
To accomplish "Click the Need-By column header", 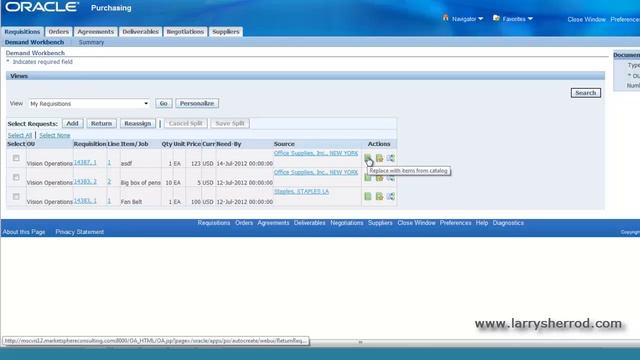I will 229,144.
